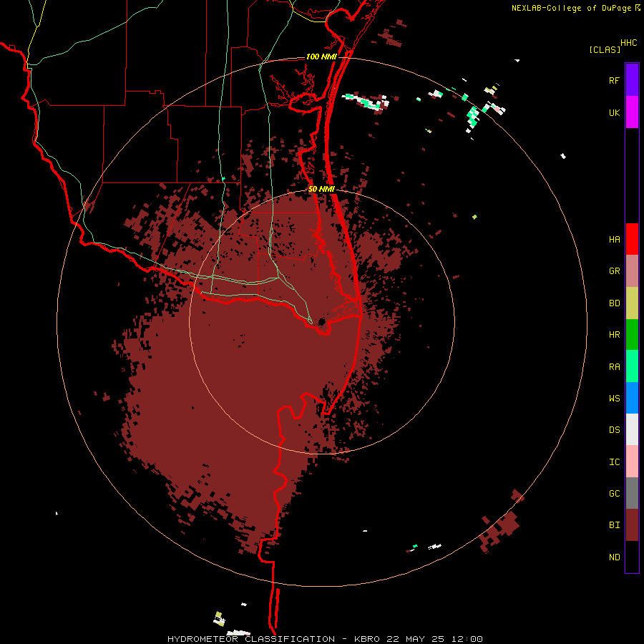Viewport: 644px width, 644px height.
Task: Click the HR legend label
Action: point(614,335)
